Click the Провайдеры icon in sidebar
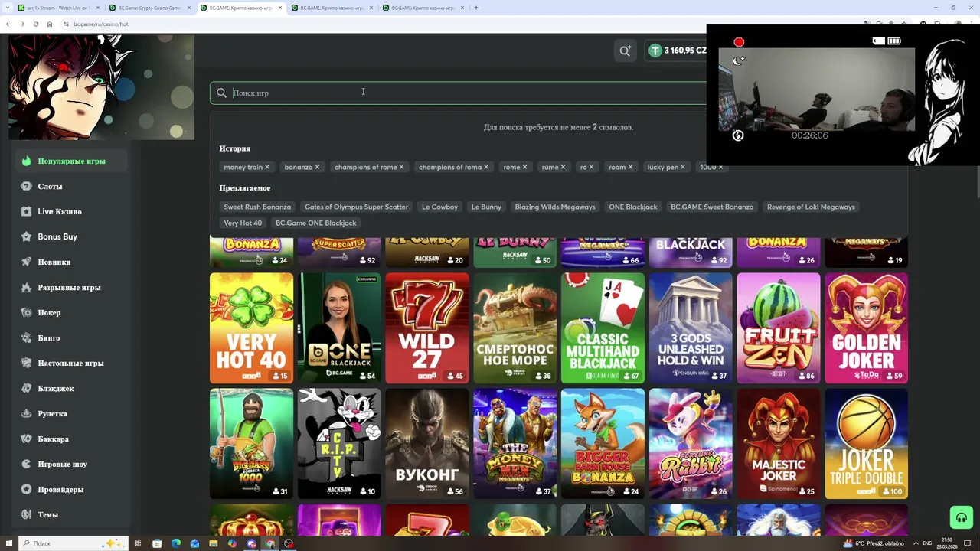This screenshot has width=980, height=551. tap(27, 489)
